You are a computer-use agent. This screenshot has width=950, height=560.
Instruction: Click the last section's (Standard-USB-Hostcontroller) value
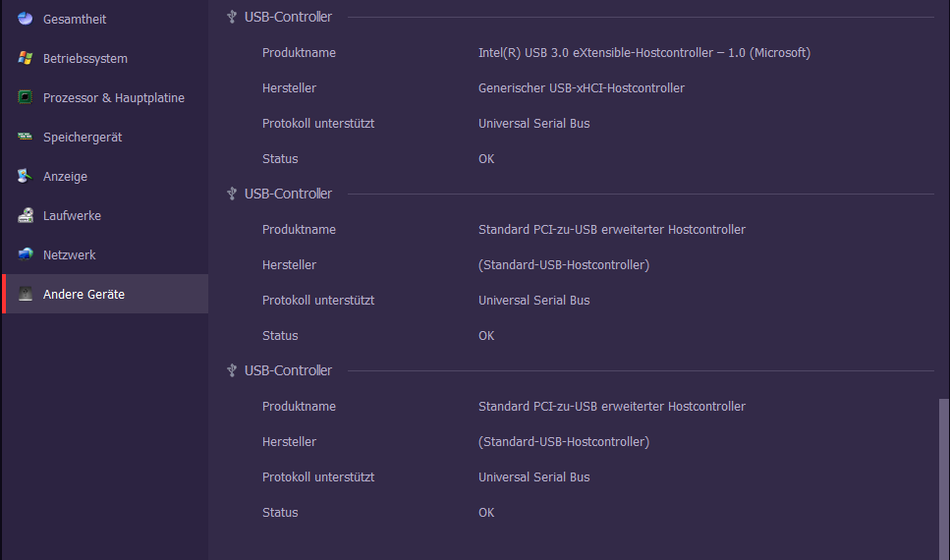pos(563,441)
